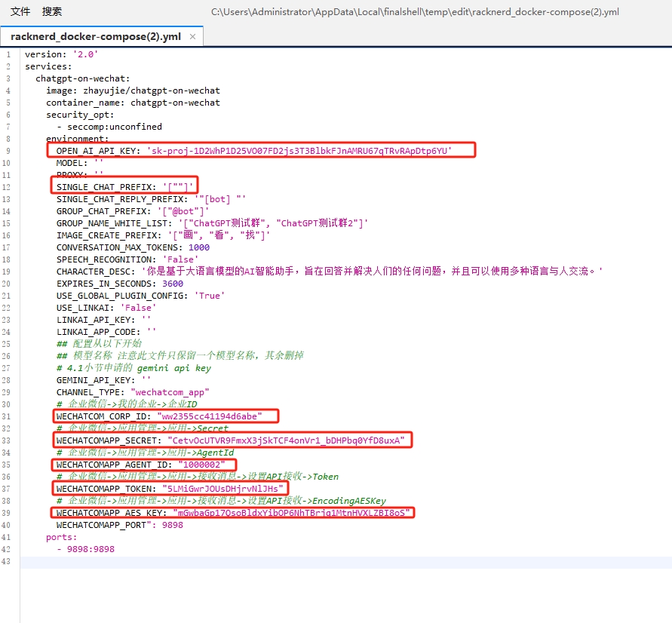Click the GEMINI_API_KEY line
The image size is (672, 623).
(x=103, y=380)
